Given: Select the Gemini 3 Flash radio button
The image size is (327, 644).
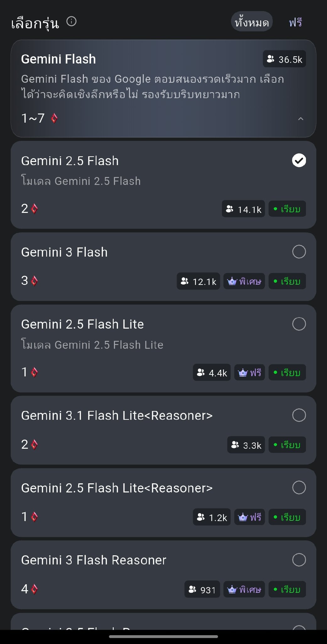Looking at the screenshot, I should pyautogui.click(x=299, y=252).
